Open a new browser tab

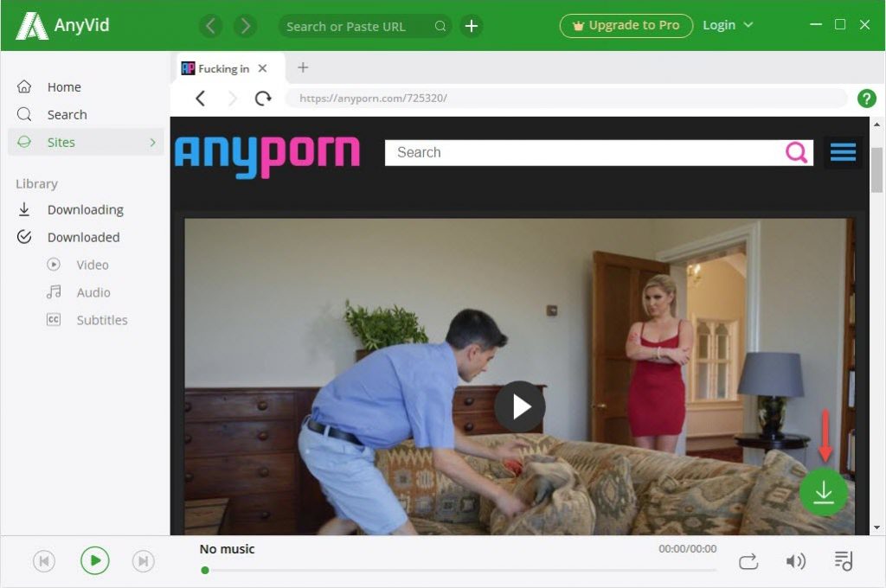point(303,67)
